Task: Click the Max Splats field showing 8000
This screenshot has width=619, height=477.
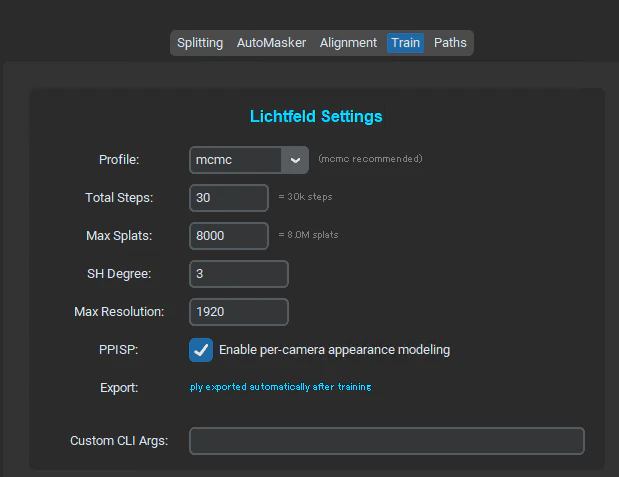Action: coord(229,236)
